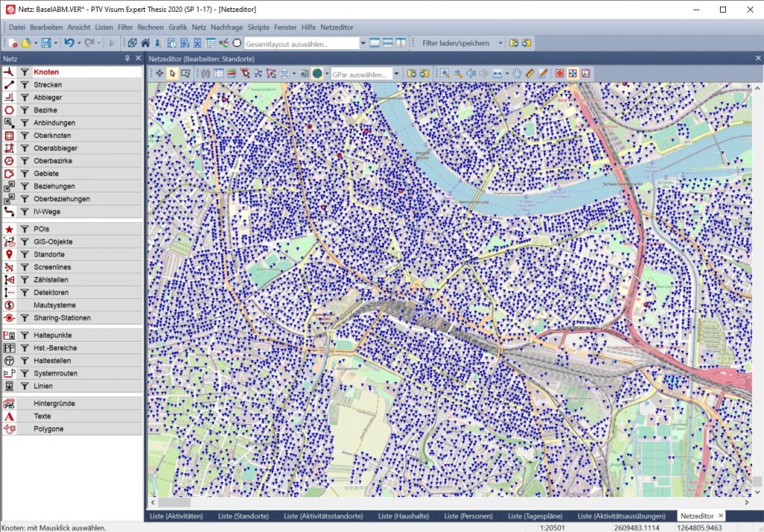The width and height of the screenshot is (764, 532).
Task: Click the save icon in main toolbar
Action: (46, 43)
